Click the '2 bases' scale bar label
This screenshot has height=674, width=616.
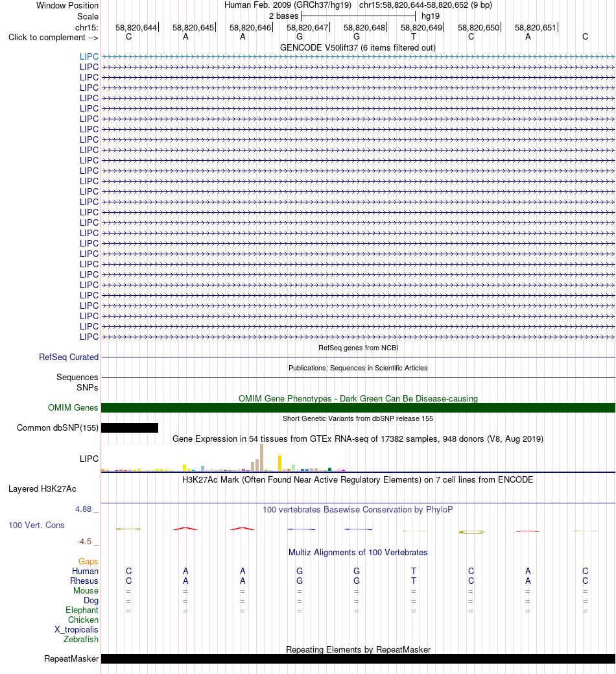pyautogui.click(x=283, y=16)
